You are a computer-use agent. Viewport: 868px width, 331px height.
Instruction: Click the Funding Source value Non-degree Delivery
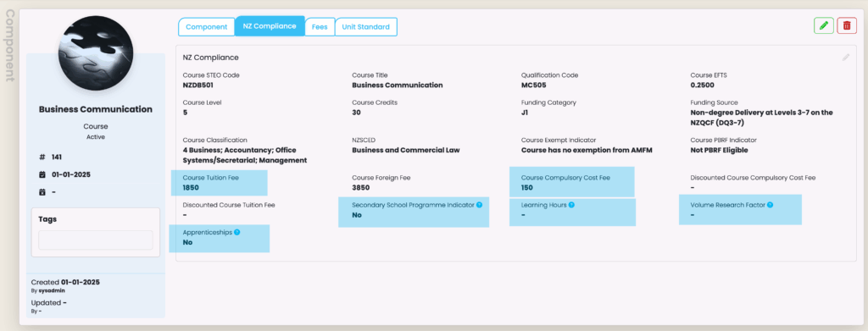pos(762,117)
